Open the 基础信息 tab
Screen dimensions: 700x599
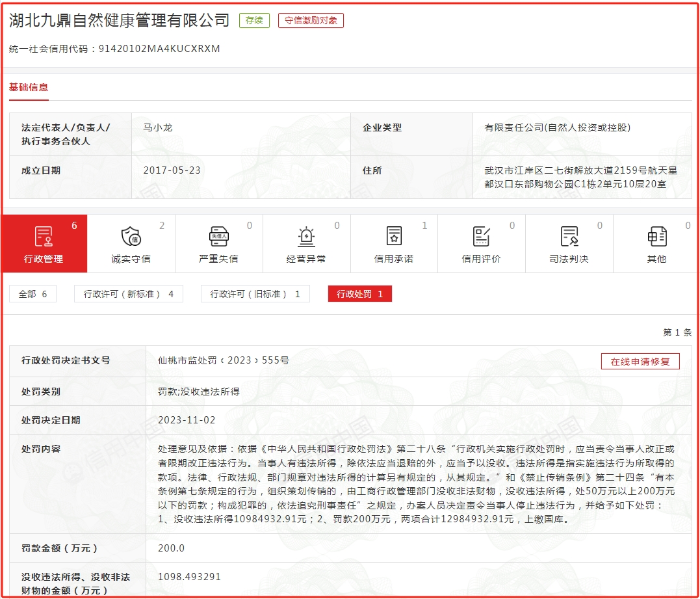coord(29,88)
